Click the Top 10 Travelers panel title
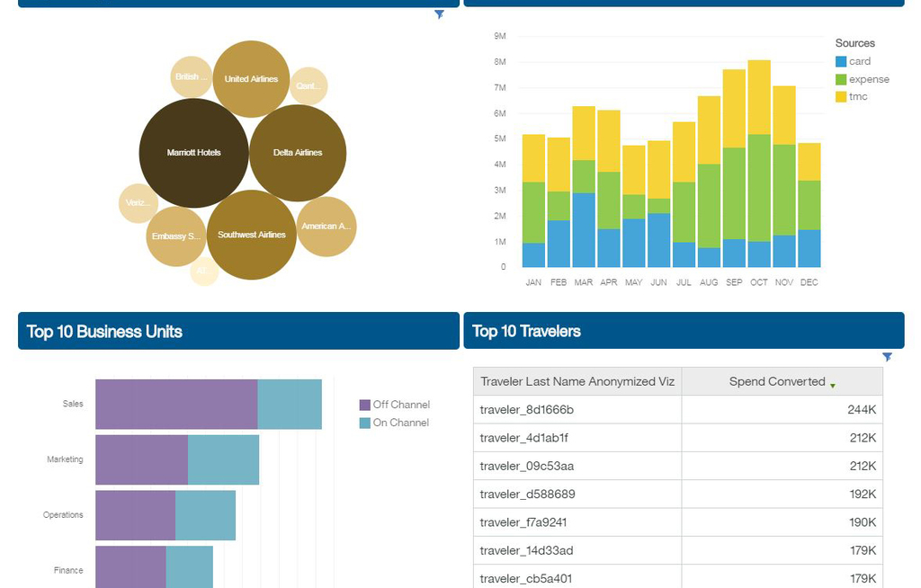Screen dimensions: 921x588 (x=526, y=331)
